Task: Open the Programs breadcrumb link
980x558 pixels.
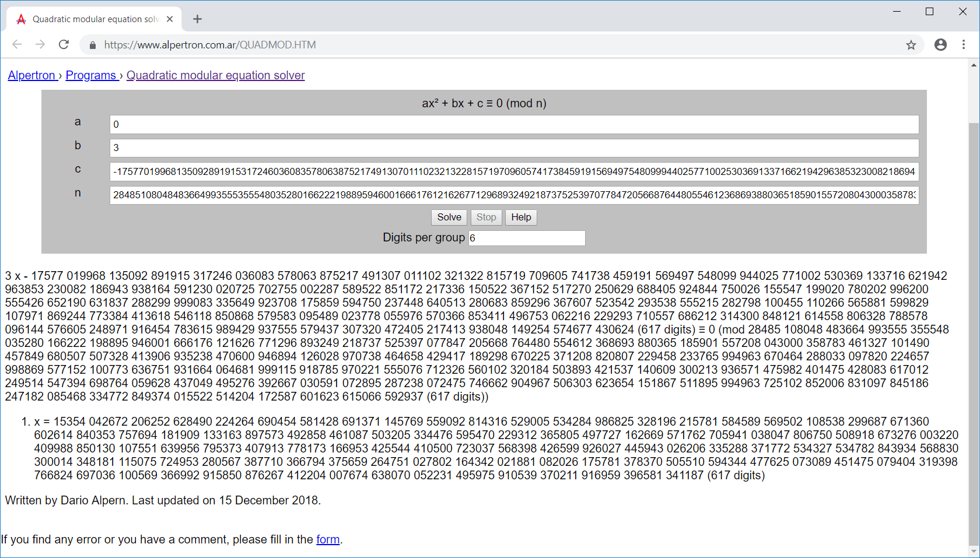Action: click(x=91, y=75)
